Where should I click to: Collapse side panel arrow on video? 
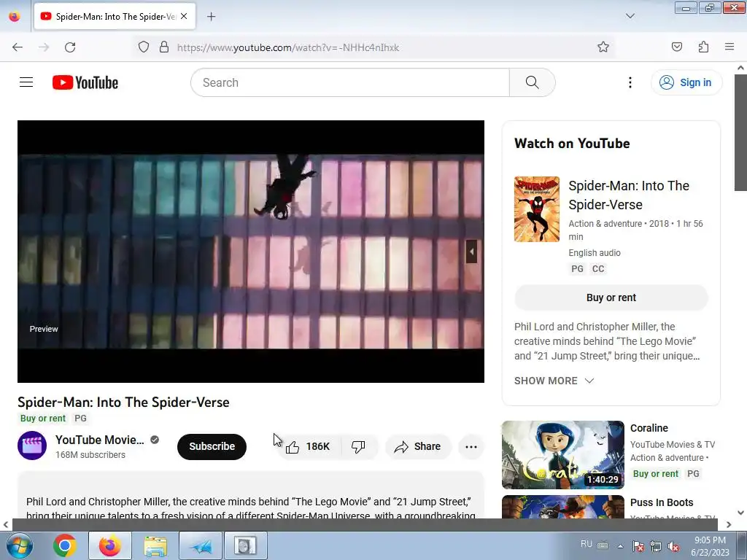click(472, 252)
